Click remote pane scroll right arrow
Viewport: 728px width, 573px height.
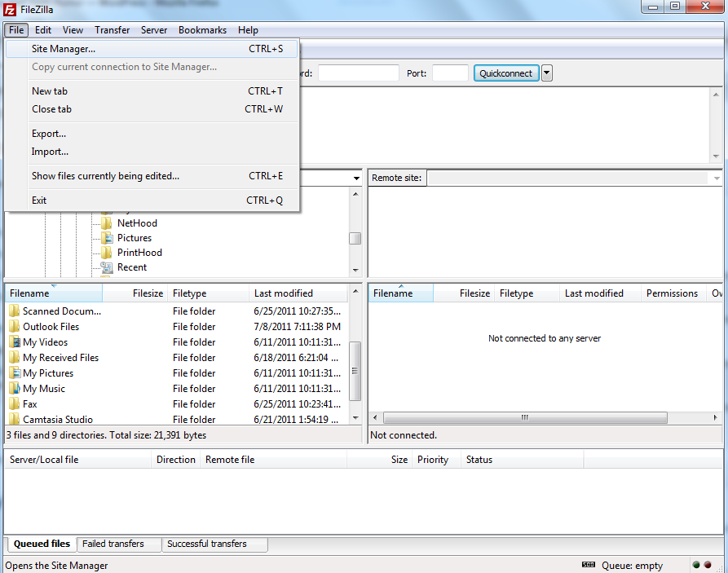(x=716, y=417)
